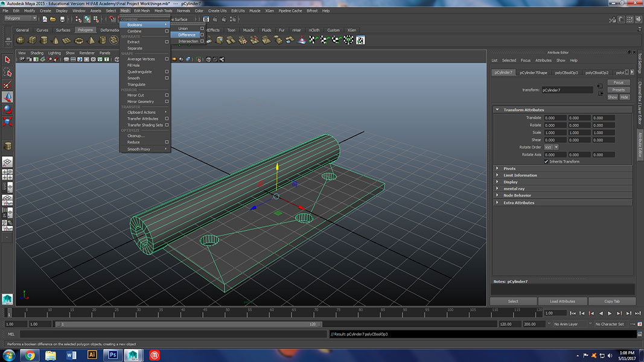This screenshot has width=644, height=362.
Task: Expand the Node Behavior section
Action: point(497,195)
